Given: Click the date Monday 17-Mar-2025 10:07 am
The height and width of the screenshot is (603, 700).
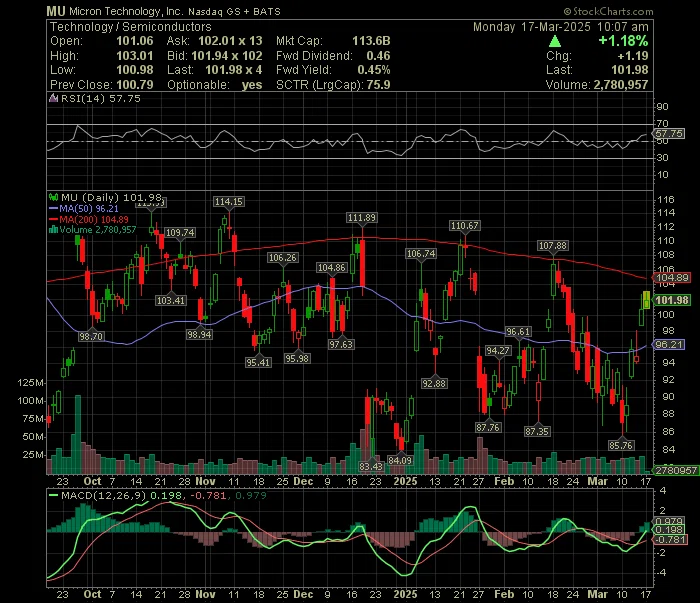Looking at the screenshot, I should point(561,27).
